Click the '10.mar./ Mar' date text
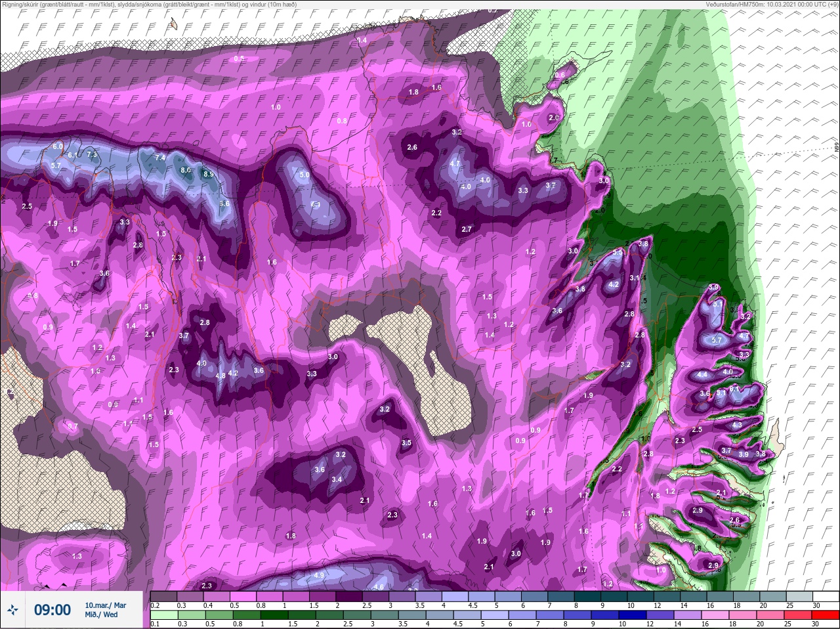This screenshot has height=629, width=840. tap(106, 605)
